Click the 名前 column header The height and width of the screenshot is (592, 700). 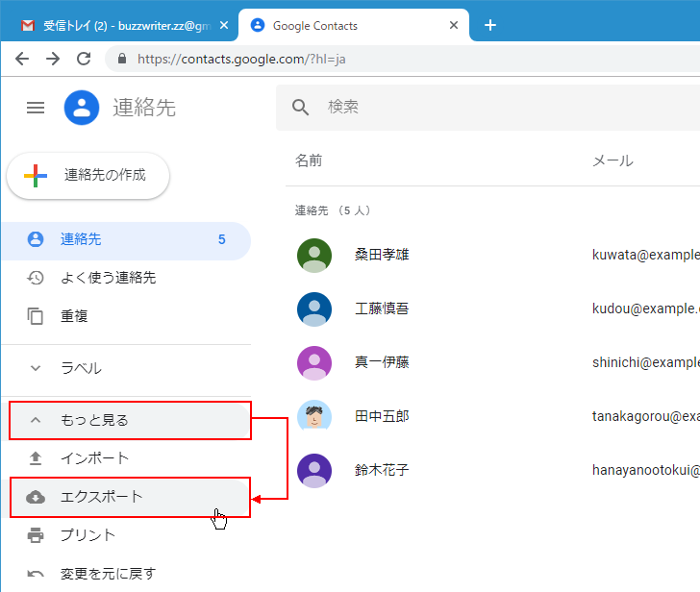pyautogui.click(x=309, y=160)
